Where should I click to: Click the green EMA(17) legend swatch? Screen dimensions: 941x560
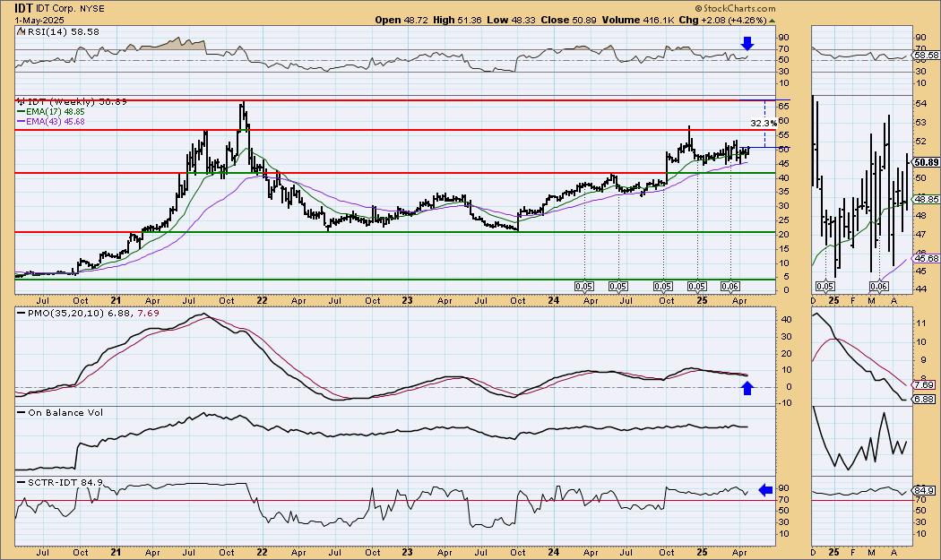21,112
